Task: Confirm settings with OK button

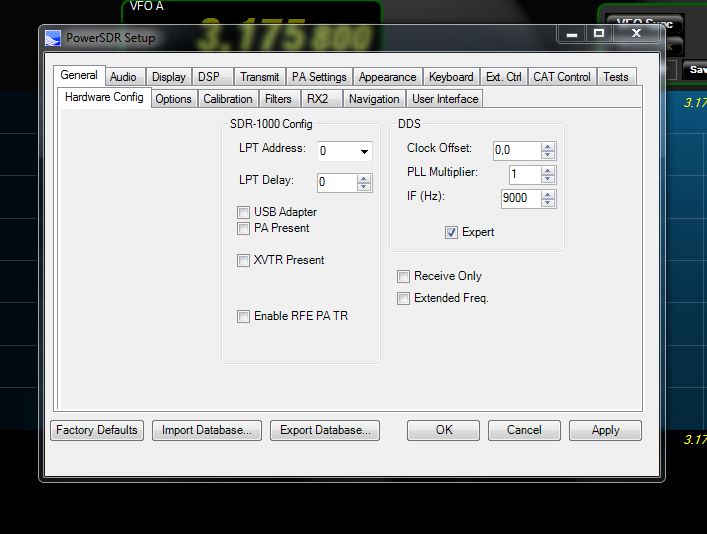Action: coord(444,430)
